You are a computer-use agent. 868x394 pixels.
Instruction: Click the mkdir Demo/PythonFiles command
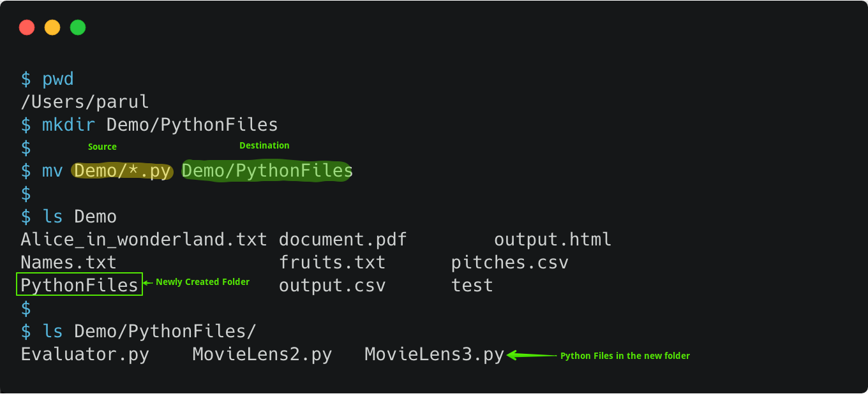[160, 124]
